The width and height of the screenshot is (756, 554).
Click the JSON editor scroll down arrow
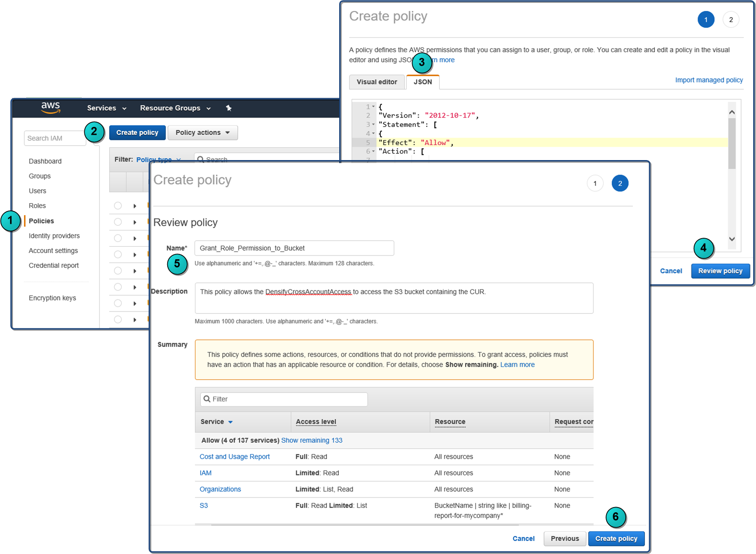point(732,239)
